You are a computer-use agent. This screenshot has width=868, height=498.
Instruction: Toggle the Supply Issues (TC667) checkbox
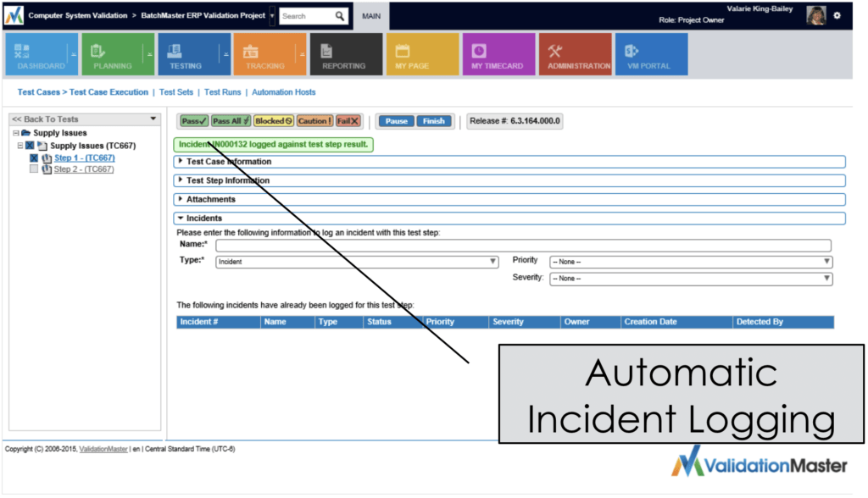pos(30,146)
